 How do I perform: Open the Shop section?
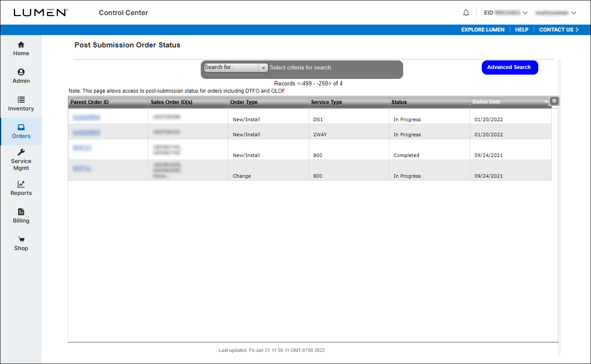coord(21,244)
